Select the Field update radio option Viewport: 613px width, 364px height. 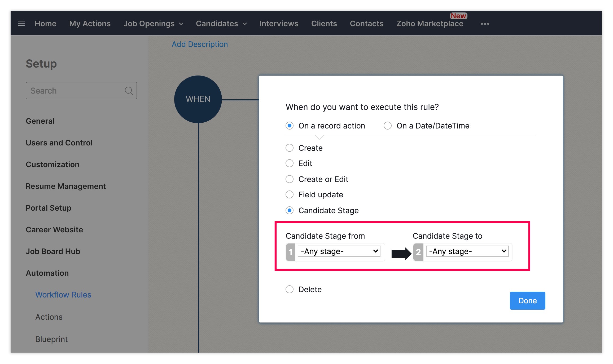290,195
